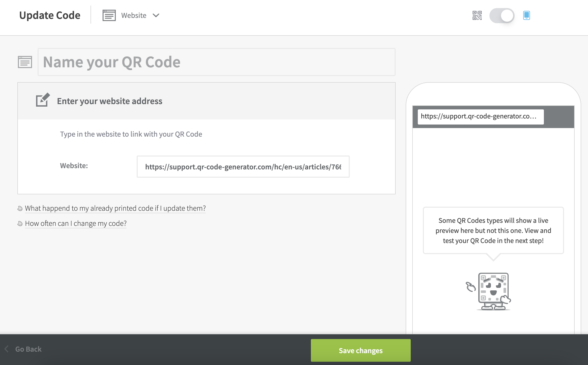Click help icon beside change code question
The image size is (588, 365).
20,224
